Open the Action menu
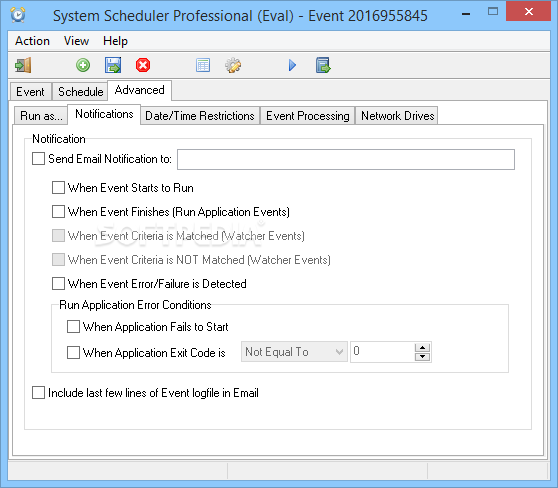This screenshot has height=488, width=558. [32, 41]
